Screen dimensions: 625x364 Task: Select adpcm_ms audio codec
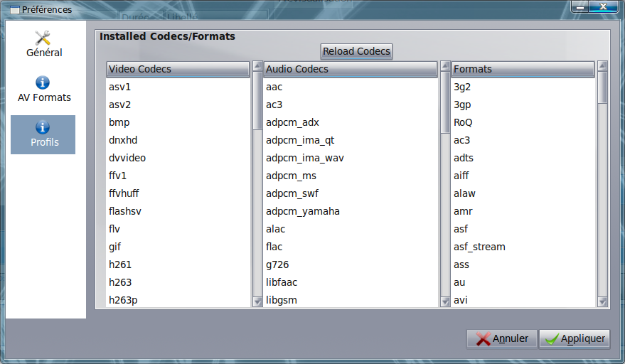[x=351, y=176]
